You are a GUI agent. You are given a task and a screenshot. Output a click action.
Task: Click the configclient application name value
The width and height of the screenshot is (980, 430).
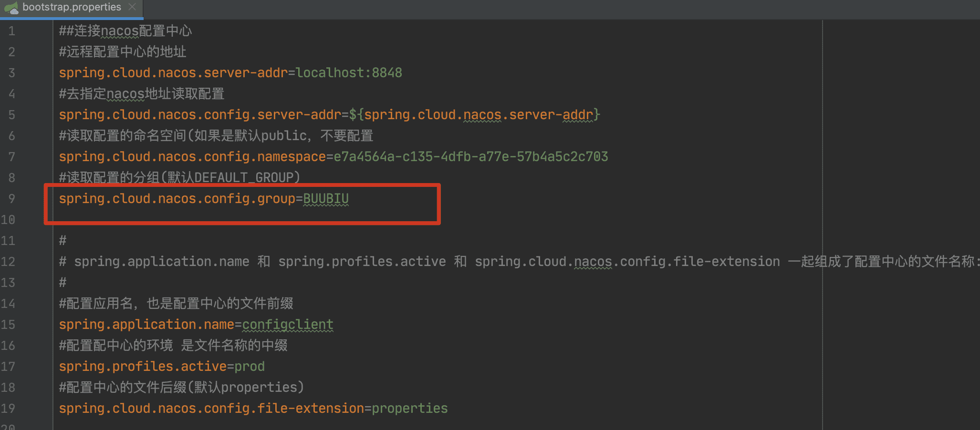pos(288,325)
